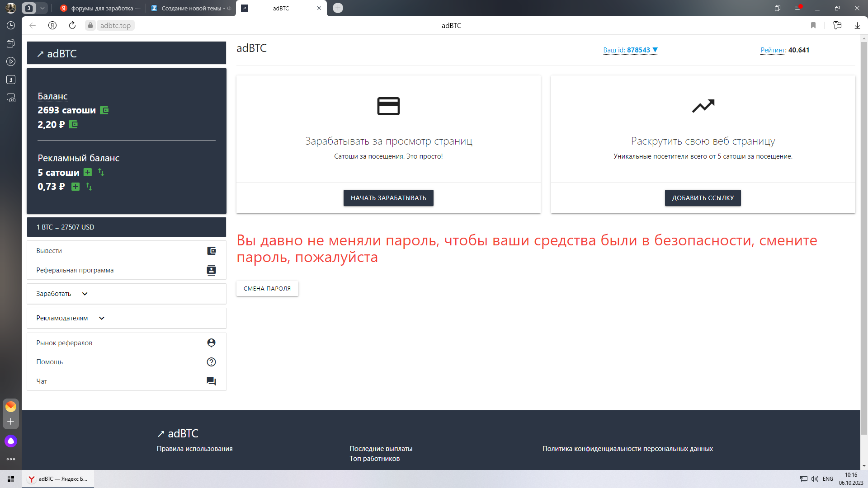Click the СМЕНА ПАРОЛЯ button
The width and height of the screenshot is (868, 488).
[x=267, y=288]
